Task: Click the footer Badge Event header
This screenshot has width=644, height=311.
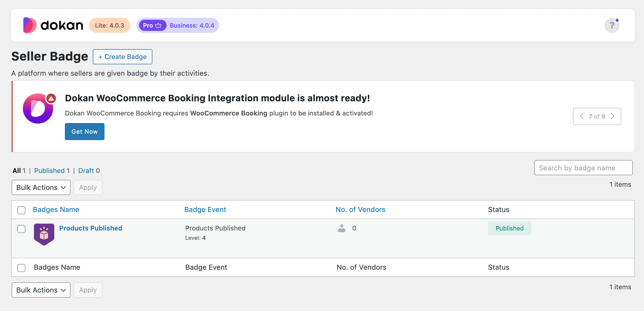Action: click(206, 267)
